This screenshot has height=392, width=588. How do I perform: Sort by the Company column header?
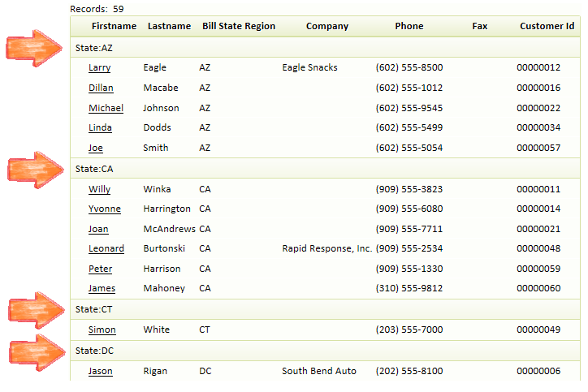[327, 26]
